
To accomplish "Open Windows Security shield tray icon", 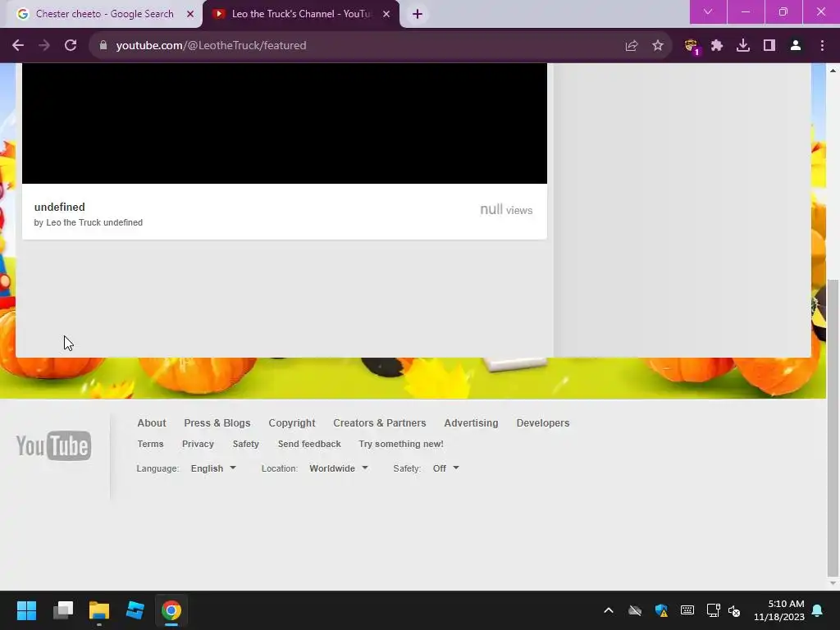I will [661, 610].
